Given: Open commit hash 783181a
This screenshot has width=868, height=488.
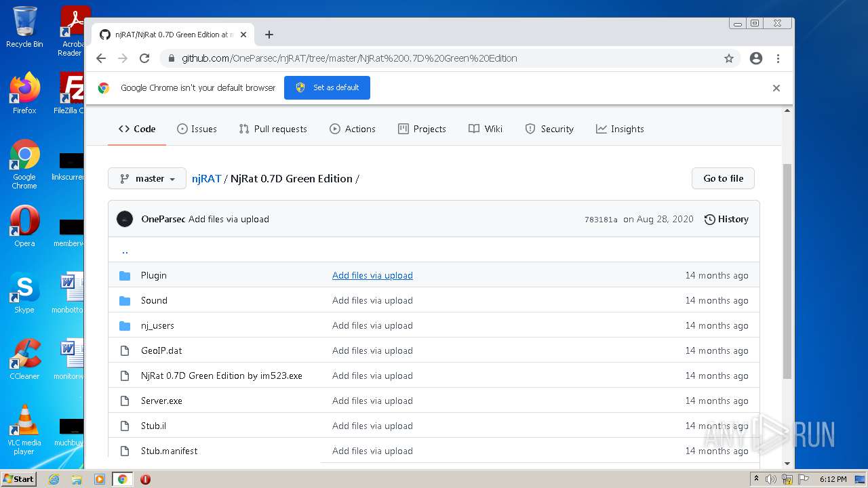Looking at the screenshot, I should [x=601, y=220].
